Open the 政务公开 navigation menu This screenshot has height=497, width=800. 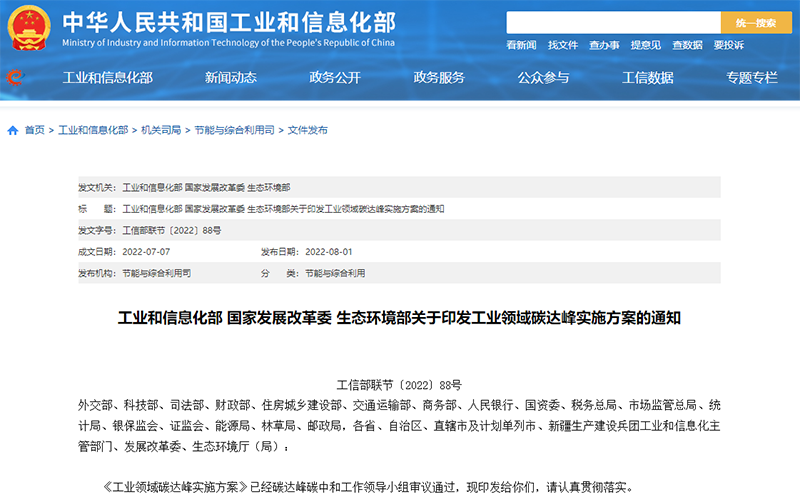[335, 78]
